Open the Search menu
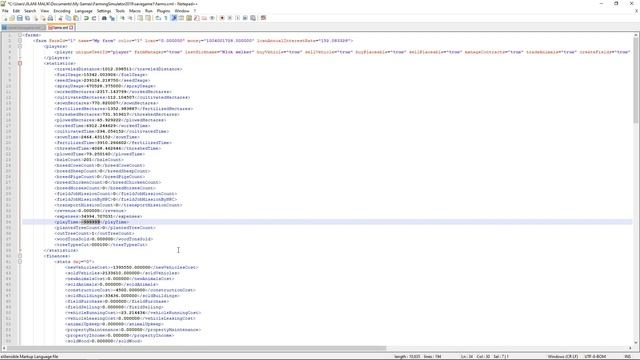The image size is (640, 360). 30,11
